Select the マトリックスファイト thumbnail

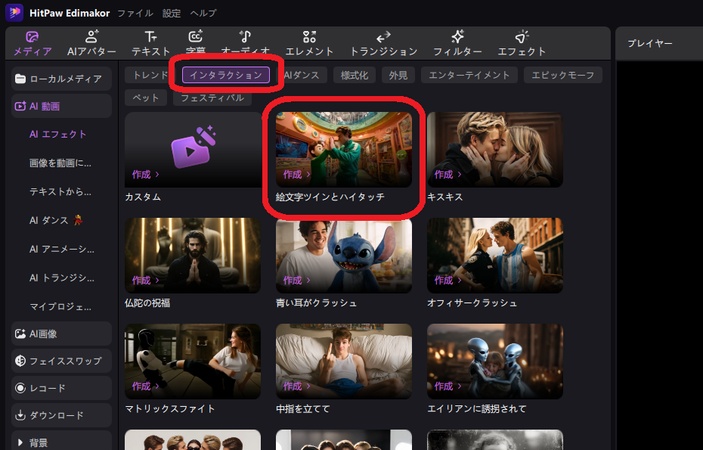click(193, 361)
